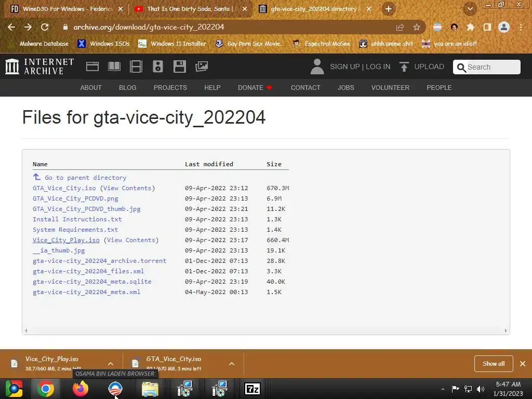
Task: Open the Internet Archive texts book icon
Action: coord(114,66)
